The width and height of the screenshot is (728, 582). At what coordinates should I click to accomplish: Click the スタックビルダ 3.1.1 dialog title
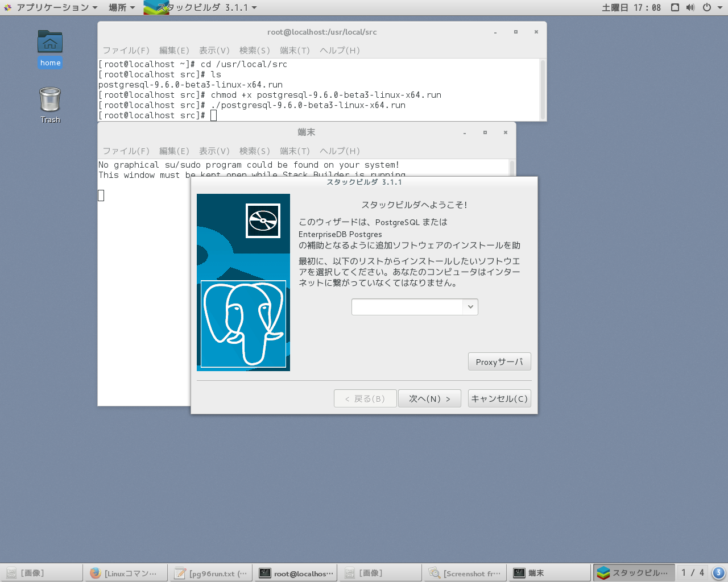pos(364,182)
